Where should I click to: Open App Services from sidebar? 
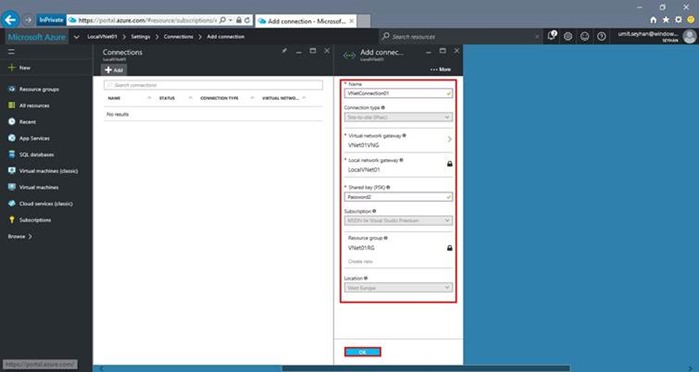pos(29,138)
